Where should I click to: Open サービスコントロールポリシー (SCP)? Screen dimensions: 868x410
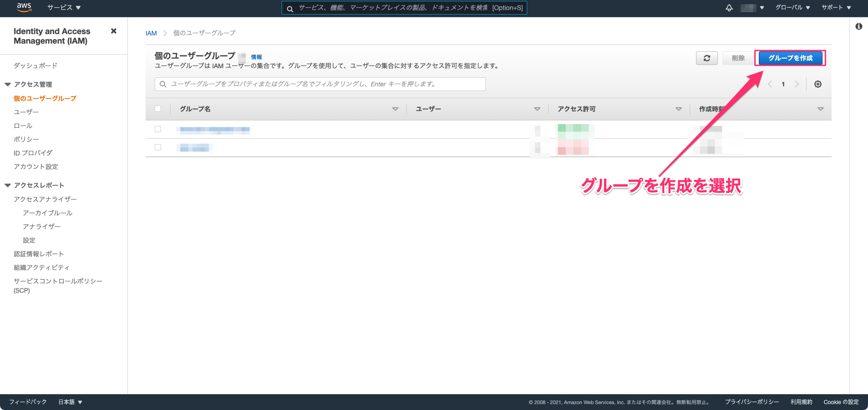58,285
